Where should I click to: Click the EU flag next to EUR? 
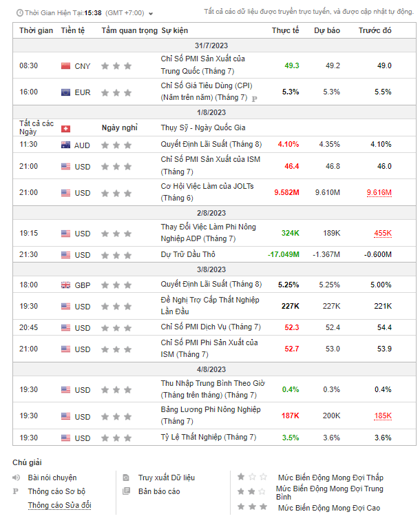pyautogui.click(x=66, y=92)
